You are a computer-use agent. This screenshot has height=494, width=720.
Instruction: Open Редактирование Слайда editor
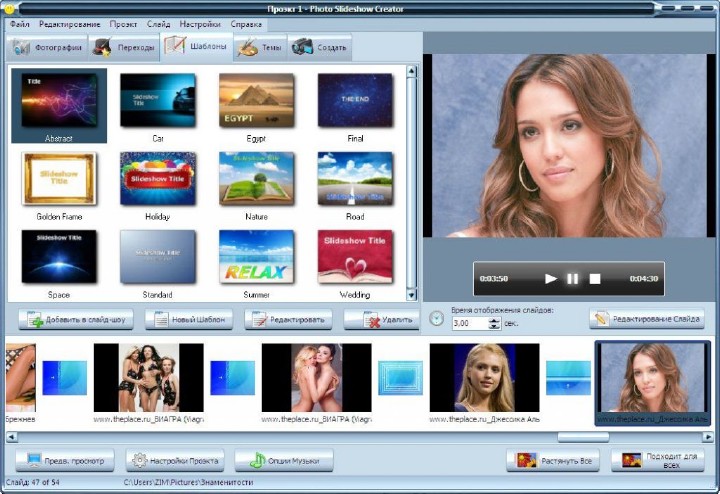[x=647, y=319]
